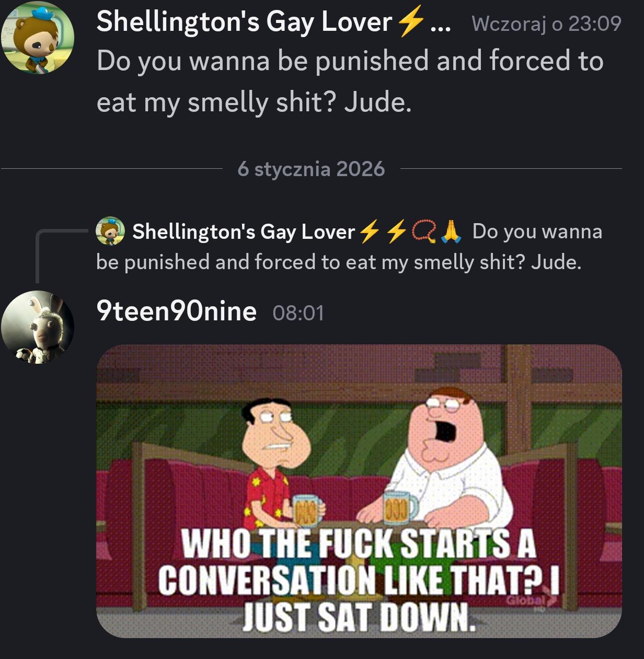Screen dimensions: 644x659
Task: Click the Shellington's Gay Lover name in reply preview
Action: 244,232
